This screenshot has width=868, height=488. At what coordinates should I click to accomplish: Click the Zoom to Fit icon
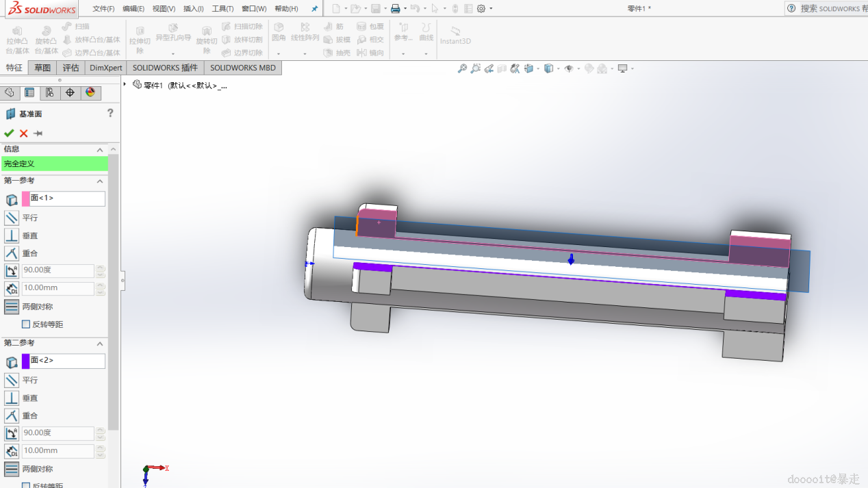coord(463,68)
